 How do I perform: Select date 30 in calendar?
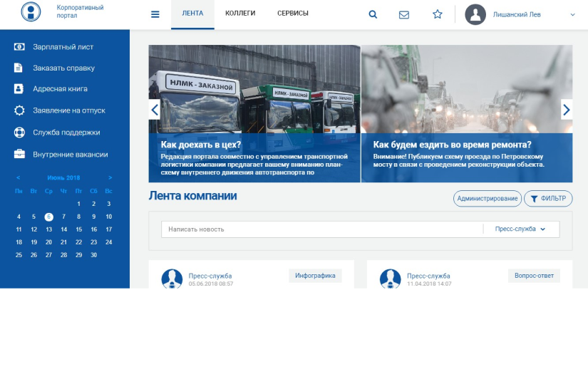coord(94,255)
